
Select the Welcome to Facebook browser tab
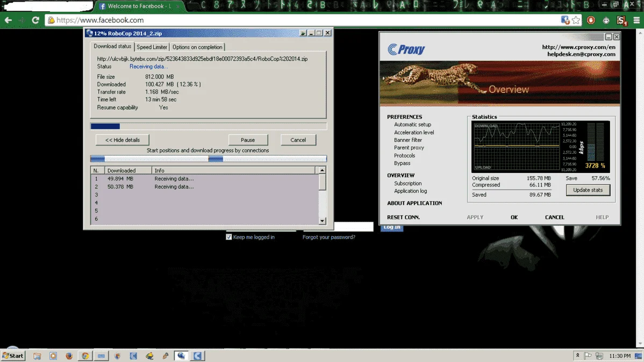[x=139, y=6]
